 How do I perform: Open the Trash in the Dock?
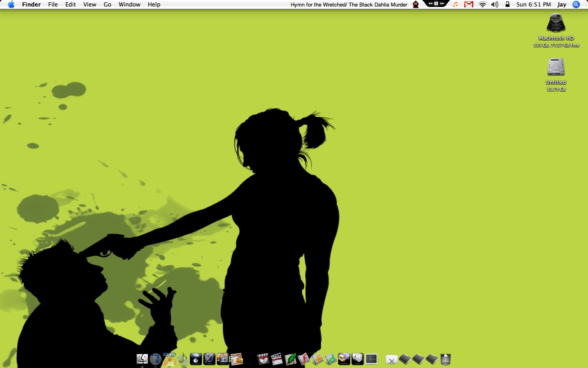445,359
